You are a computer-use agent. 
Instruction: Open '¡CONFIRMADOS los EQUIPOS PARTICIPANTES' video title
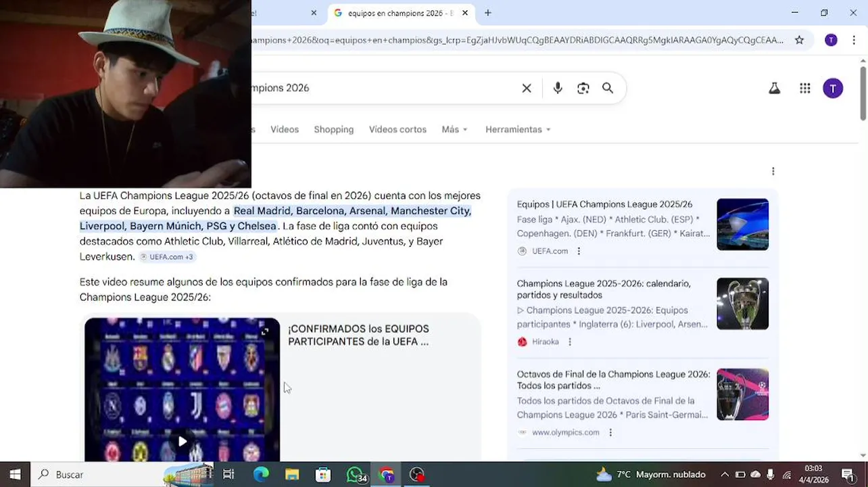[358, 335]
